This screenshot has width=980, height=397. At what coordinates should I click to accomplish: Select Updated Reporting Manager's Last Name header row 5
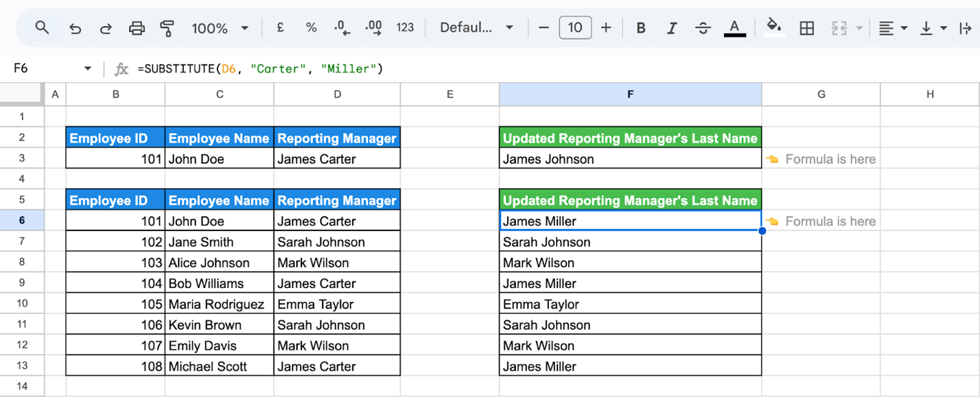click(630, 200)
